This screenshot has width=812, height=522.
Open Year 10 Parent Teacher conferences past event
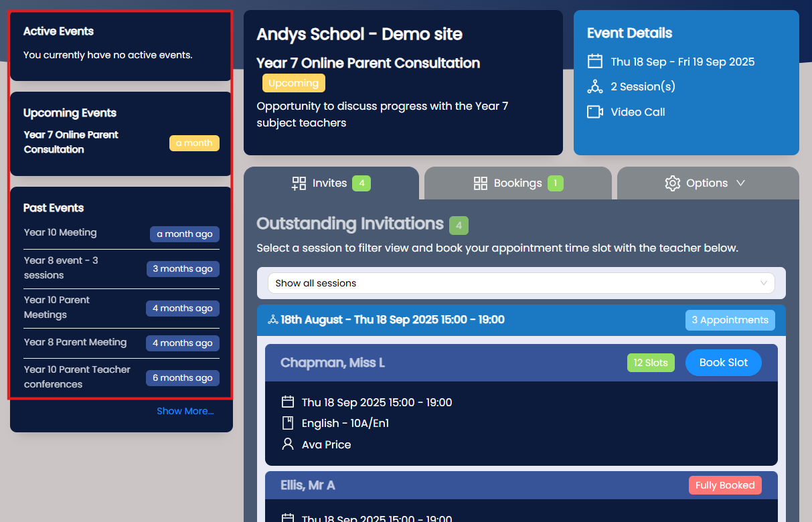tap(77, 377)
